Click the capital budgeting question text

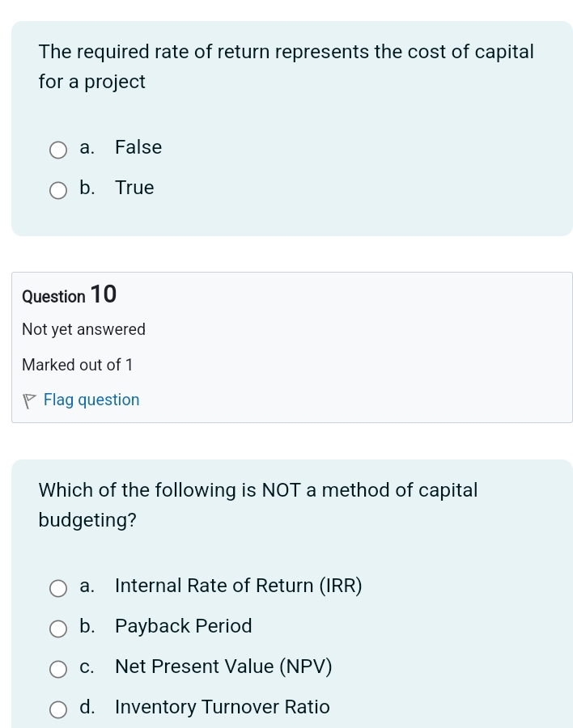[x=258, y=505]
